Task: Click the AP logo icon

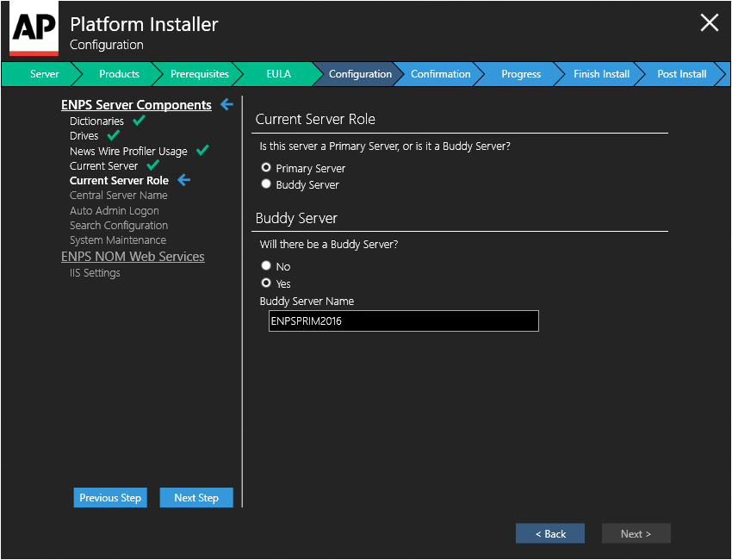Action: tap(34, 28)
